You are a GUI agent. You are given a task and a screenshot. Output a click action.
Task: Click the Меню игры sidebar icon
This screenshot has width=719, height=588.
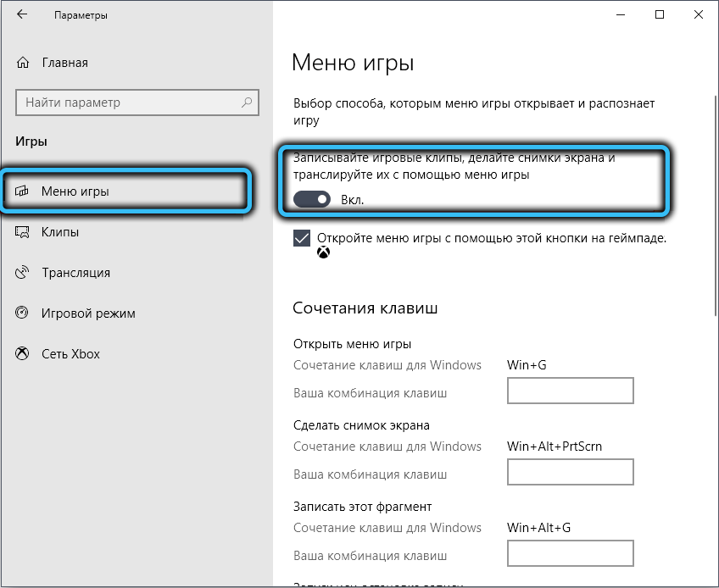coord(23,191)
